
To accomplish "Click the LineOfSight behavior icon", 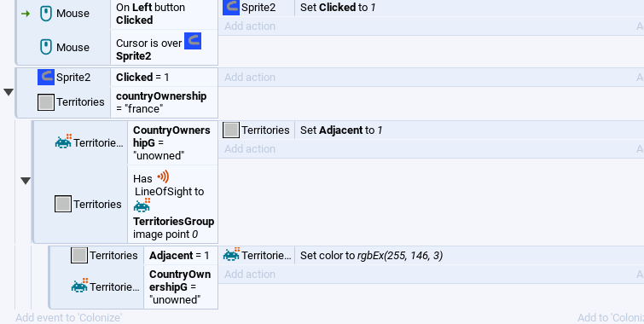I will (163, 177).
